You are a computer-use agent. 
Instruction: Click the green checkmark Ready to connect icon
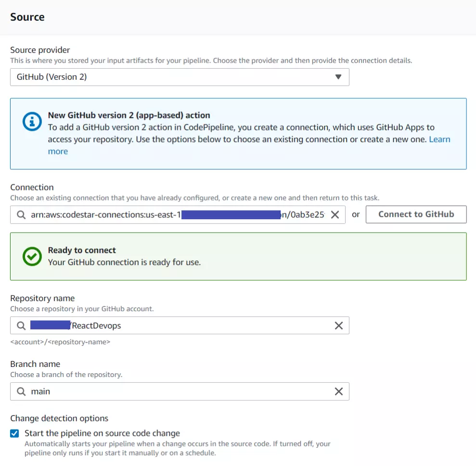point(32,256)
